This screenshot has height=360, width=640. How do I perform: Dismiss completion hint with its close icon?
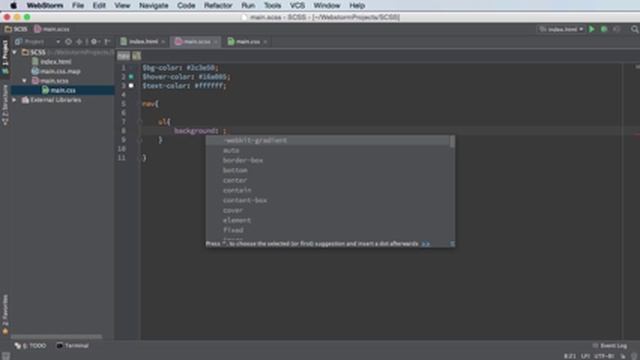tap(452, 244)
